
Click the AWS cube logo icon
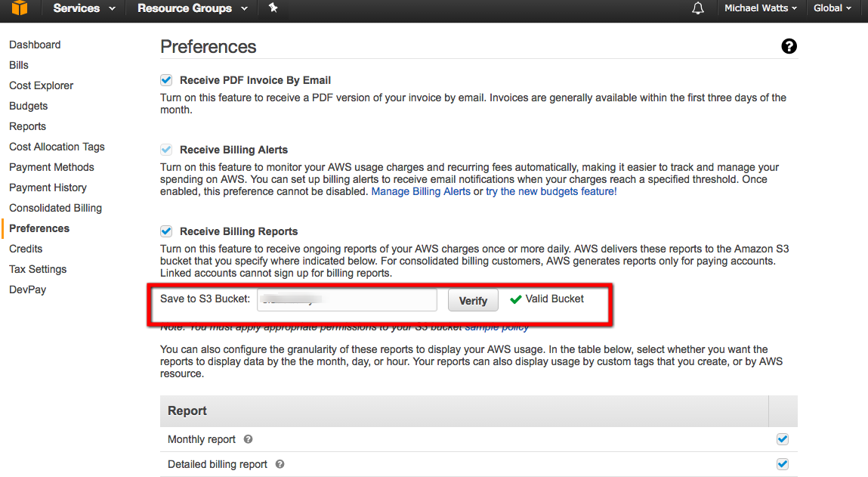20,8
